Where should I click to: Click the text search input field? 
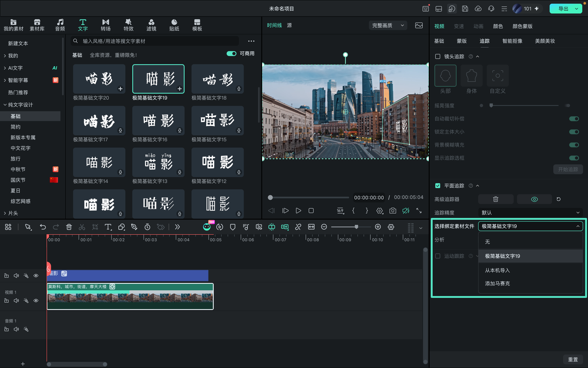click(155, 41)
